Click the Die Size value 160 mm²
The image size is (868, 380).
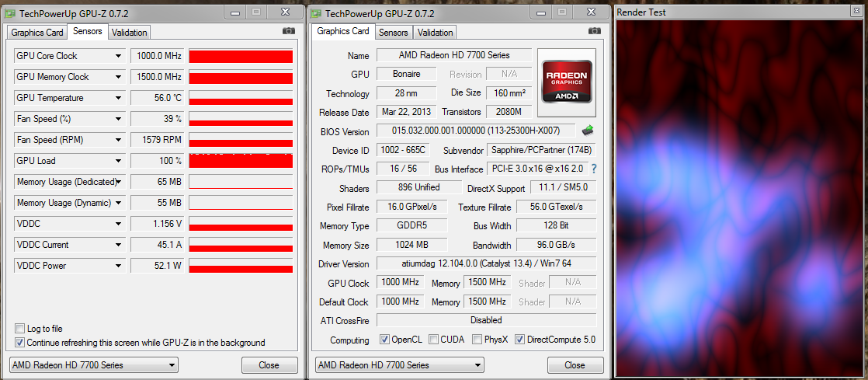click(509, 93)
